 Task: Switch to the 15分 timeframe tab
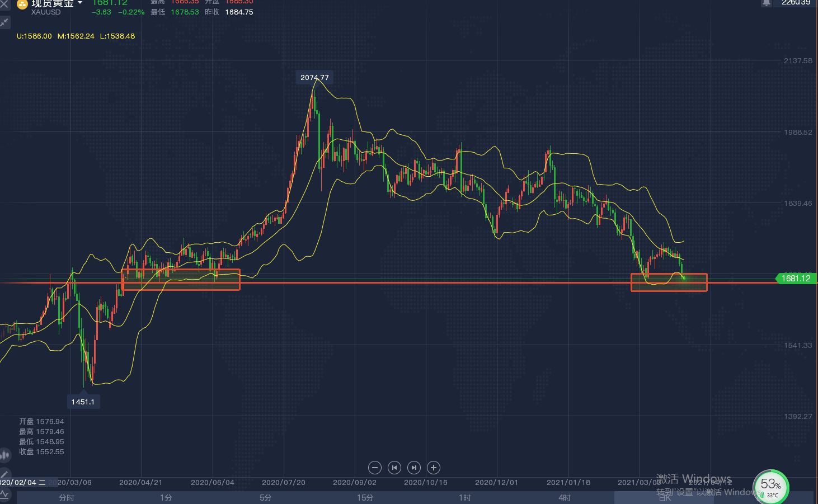365,498
